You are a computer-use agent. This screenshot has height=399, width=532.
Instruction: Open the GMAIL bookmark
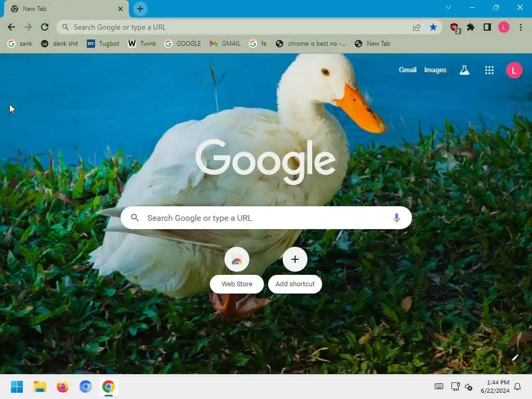pos(224,44)
